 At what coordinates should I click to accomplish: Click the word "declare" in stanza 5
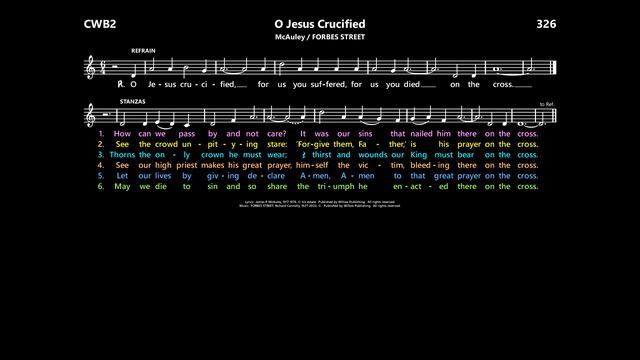(x=266, y=176)
